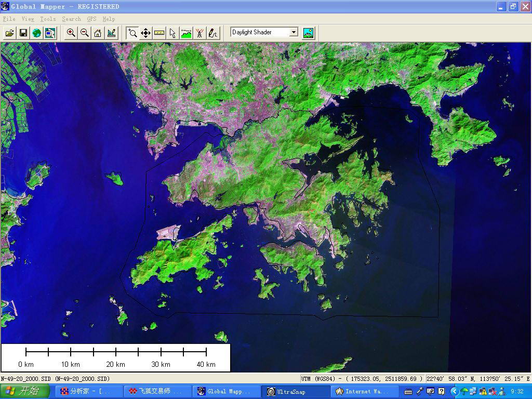Click the Windows Start button on taskbar
Image resolution: width=532 pixels, height=399 pixels.
pos(25,391)
